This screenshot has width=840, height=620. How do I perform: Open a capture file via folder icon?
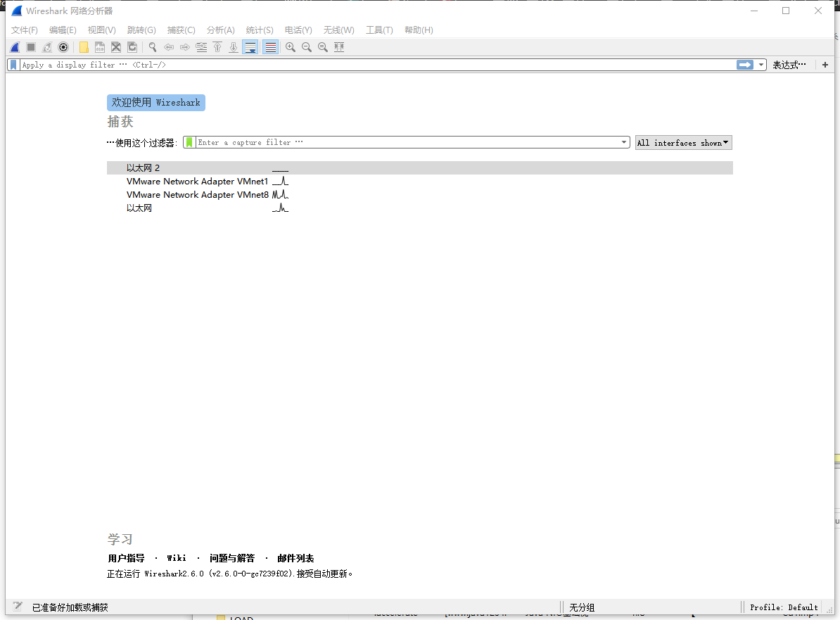coord(84,47)
